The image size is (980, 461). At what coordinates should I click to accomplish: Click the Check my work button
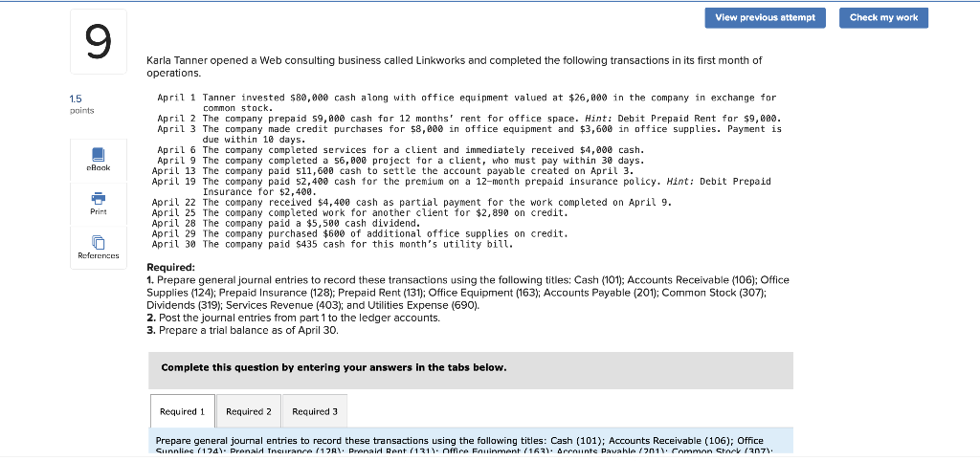(883, 17)
